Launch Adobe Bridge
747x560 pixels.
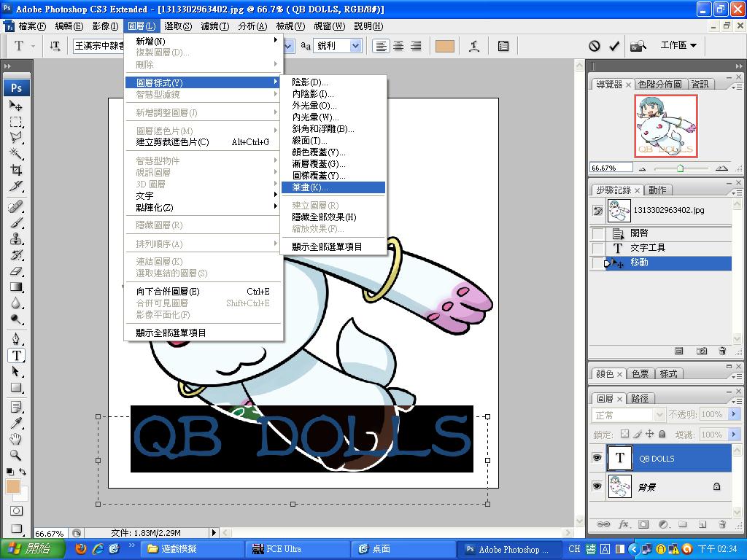[x=638, y=46]
